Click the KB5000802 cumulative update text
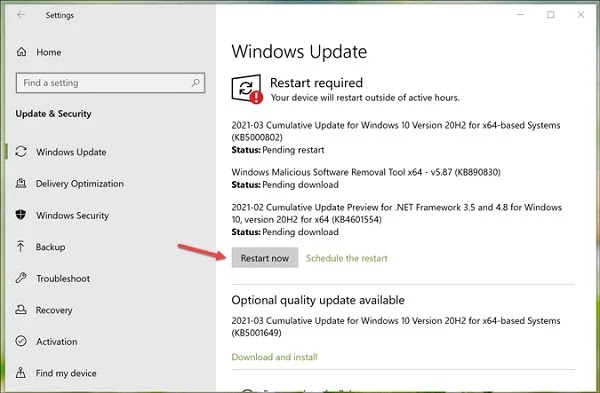 396,131
